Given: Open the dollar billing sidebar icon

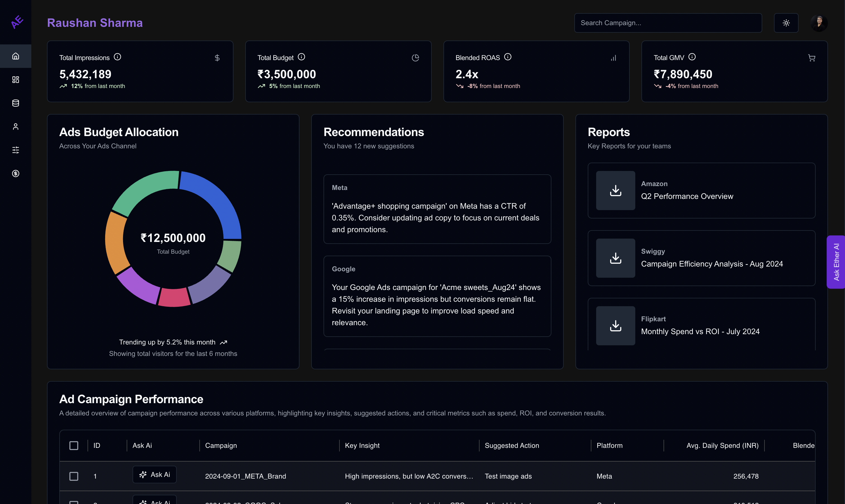Looking at the screenshot, I should (16, 173).
